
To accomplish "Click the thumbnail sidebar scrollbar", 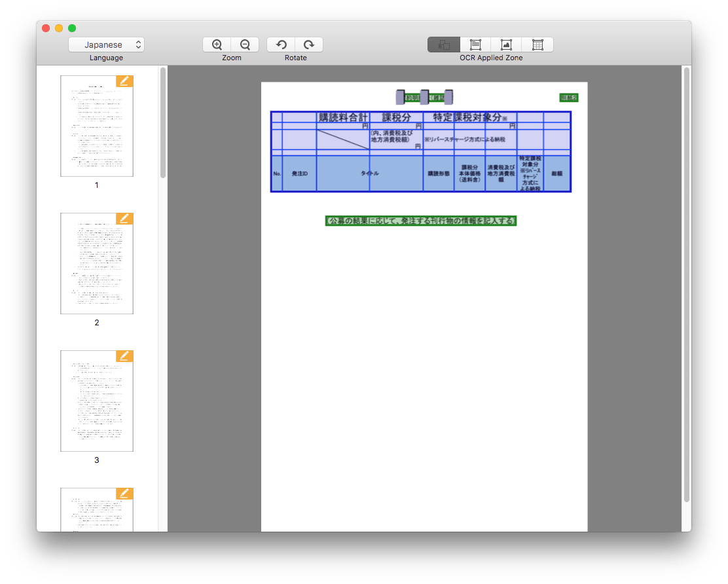I will (163, 123).
